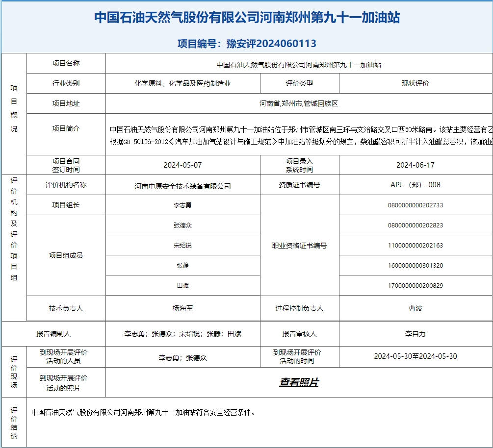Select 田斌 in the member list
Screen dimensions: 493x448
pyautogui.click(x=182, y=286)
